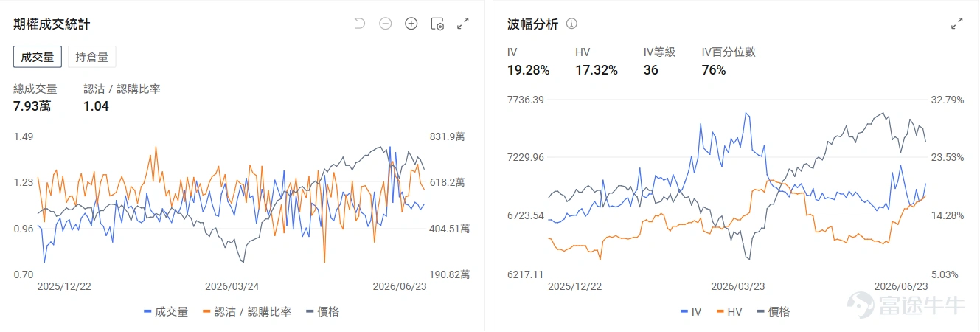Click the IV百分位數 stat label
This screenshot has width=980, height=332.
point(729,52)
